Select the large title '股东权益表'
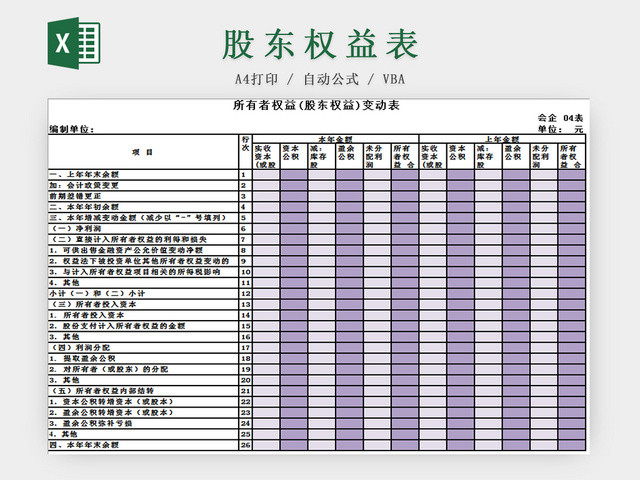 [x=320, y=44]
